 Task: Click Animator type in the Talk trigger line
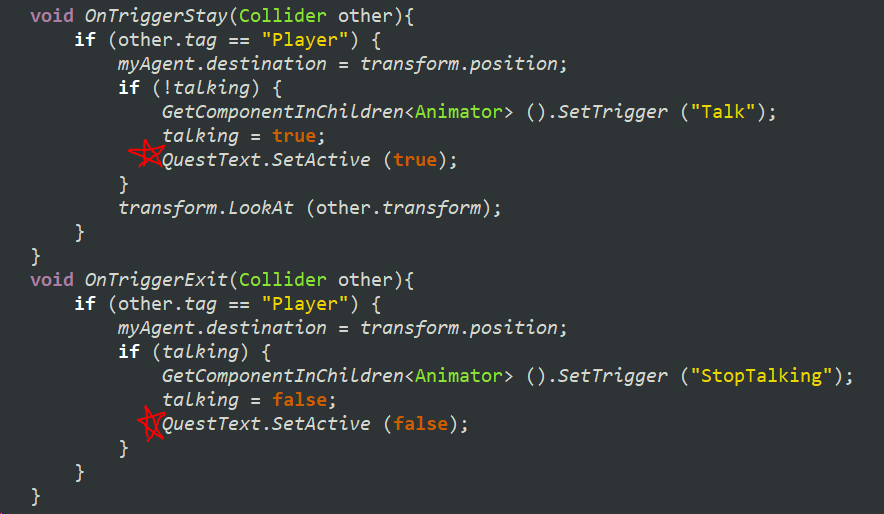458,112
